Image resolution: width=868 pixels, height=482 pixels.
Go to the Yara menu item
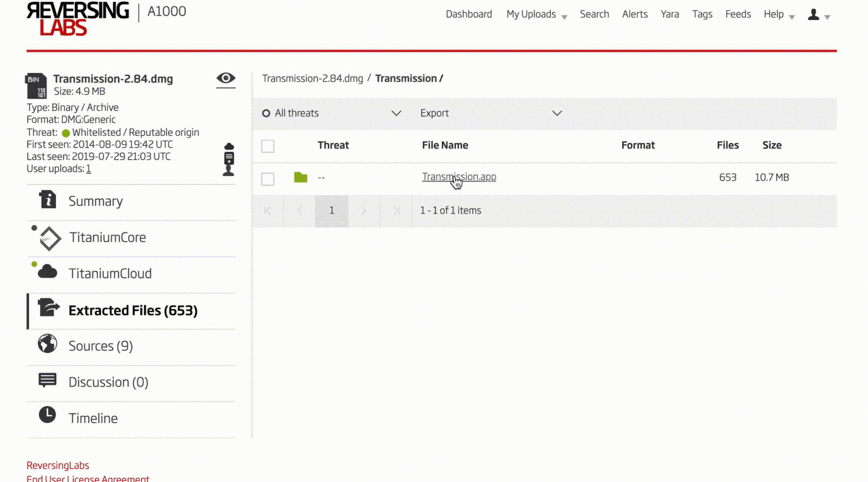click(670, 14)
